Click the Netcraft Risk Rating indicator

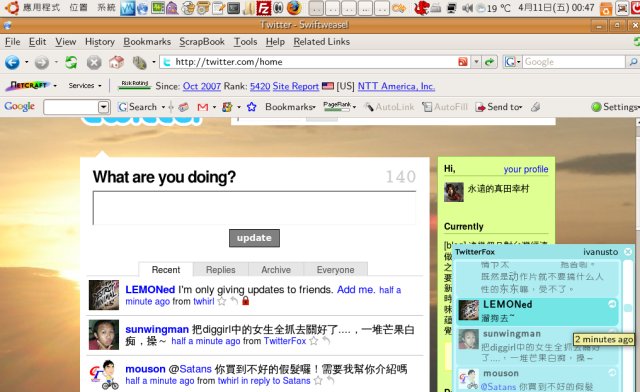pos(134,85)
